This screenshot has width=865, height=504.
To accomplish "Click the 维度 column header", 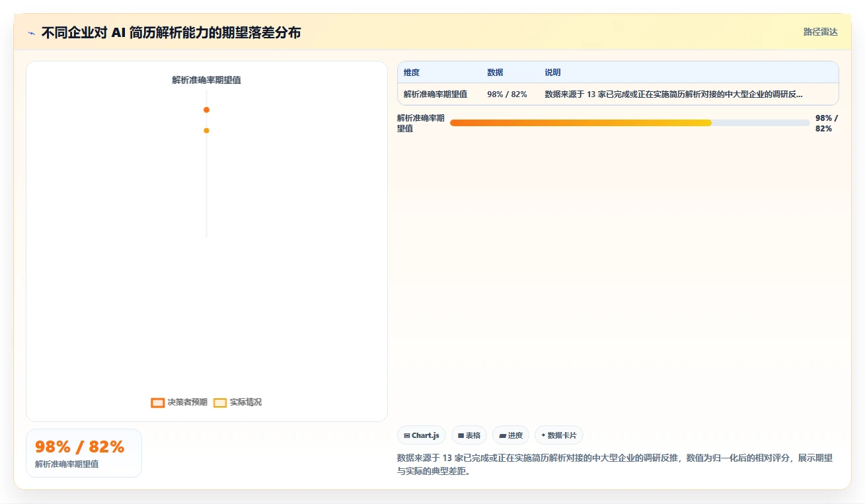I will 412,73.
